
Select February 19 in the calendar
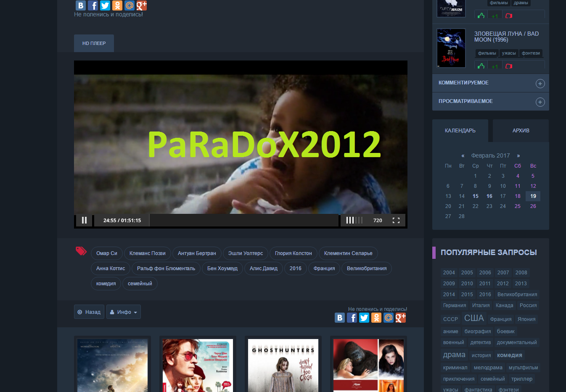[x=533, y=196]
